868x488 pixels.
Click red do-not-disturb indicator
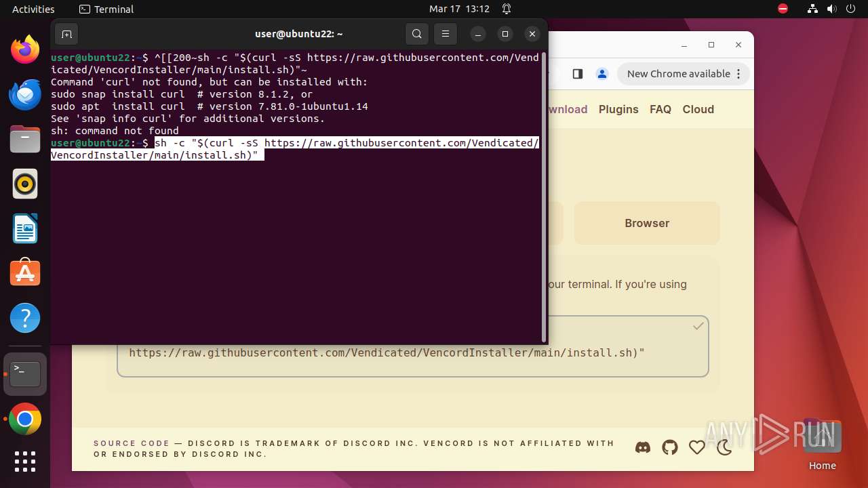tap(783, 9)
